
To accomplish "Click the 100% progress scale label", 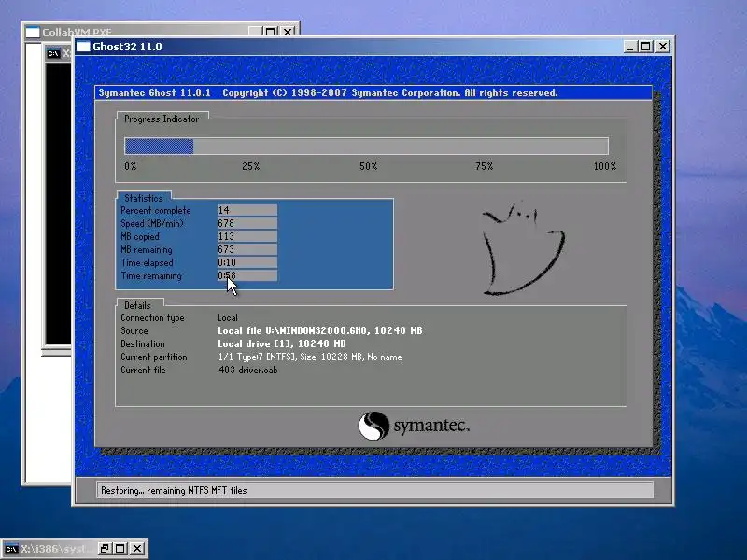I will click(604, 166).
